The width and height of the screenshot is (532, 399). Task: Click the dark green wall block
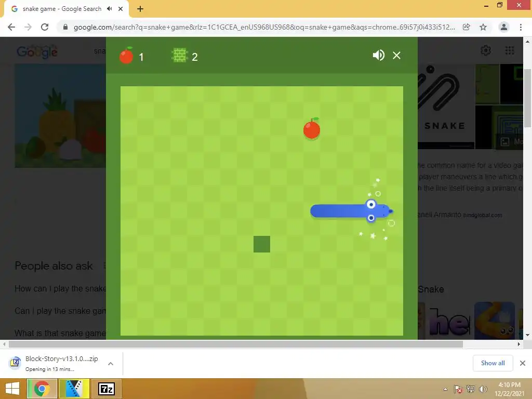[x=262, y=244]
